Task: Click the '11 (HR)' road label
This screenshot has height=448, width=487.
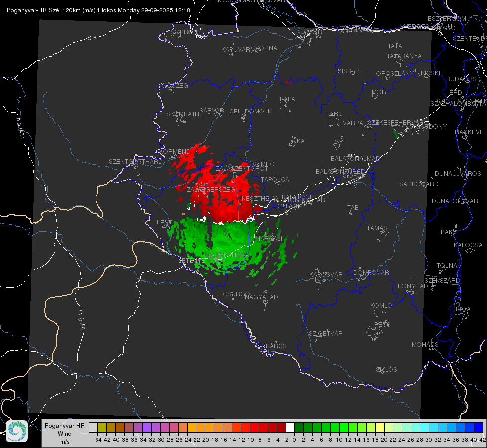Action: (81, 319)
